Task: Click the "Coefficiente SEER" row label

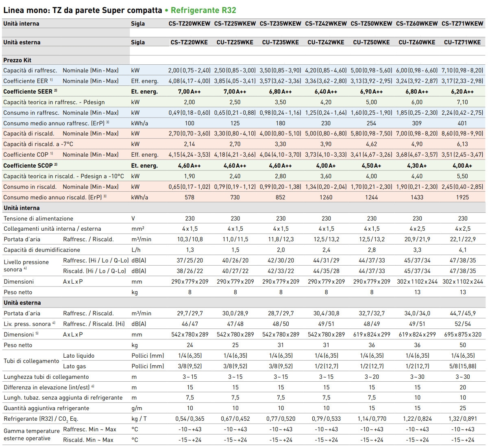Action: (x=30, y=92)
